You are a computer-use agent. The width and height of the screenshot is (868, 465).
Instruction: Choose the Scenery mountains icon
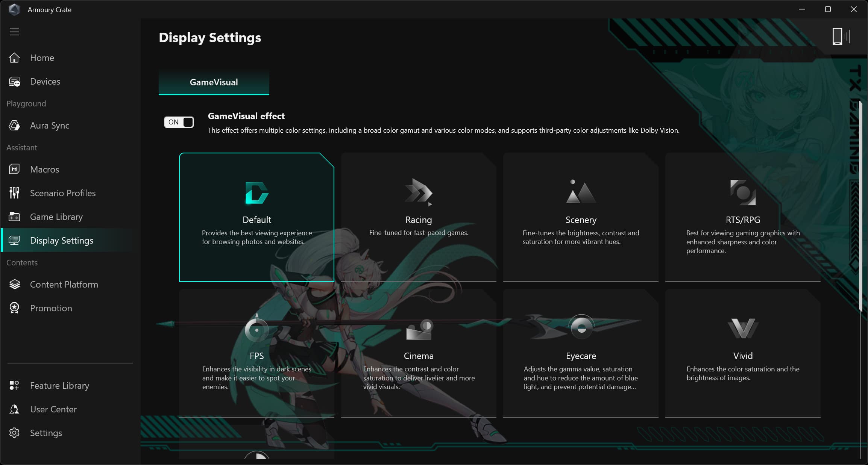(581, 192)
